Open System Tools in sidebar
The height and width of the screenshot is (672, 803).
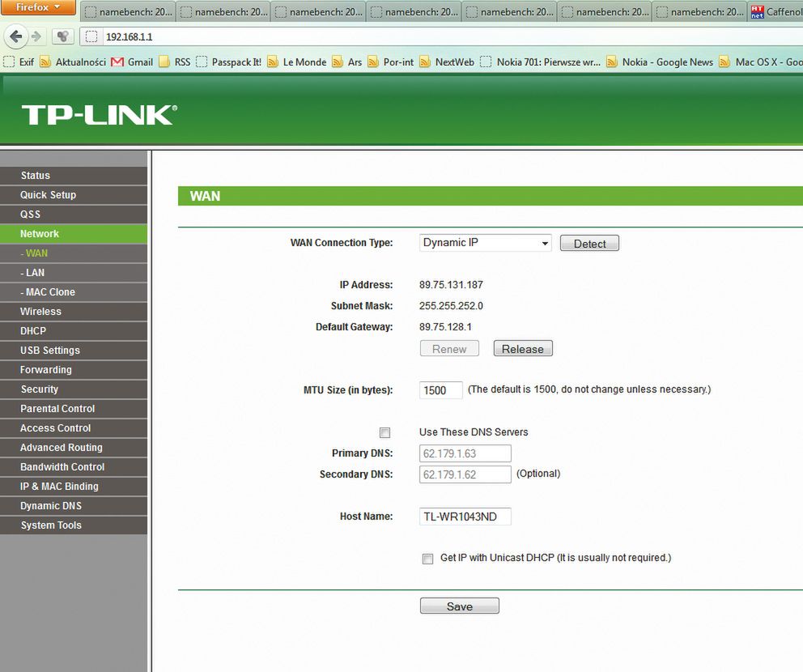[x=73, y=525]
